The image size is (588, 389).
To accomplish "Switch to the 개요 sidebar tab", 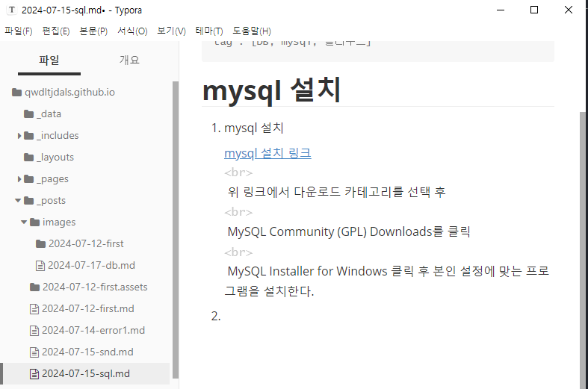I will click(x=129, y=60).
